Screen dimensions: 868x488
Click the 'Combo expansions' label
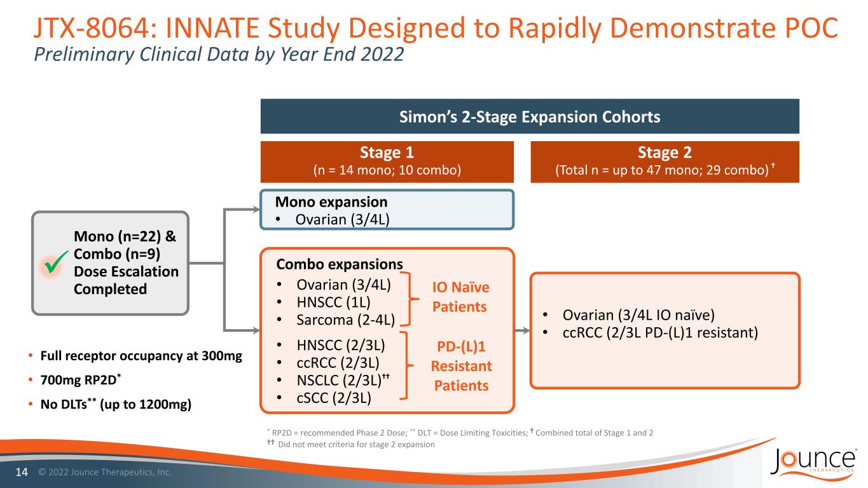click(x=339, y=264)
